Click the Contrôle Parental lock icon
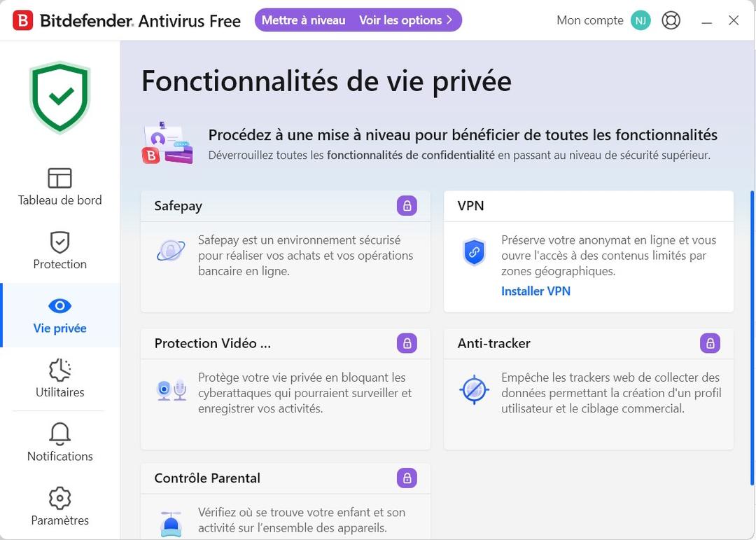 tap(407, 478)
